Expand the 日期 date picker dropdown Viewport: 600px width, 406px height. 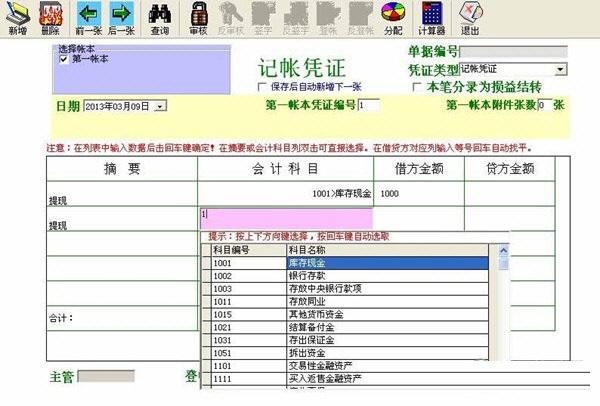point(161,105)
